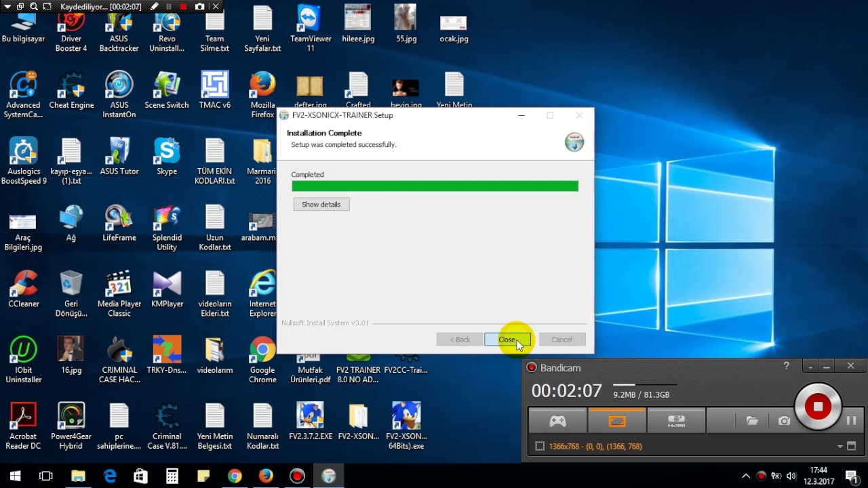
Task: Click the green installation progress bar
Action: (435, 186)
